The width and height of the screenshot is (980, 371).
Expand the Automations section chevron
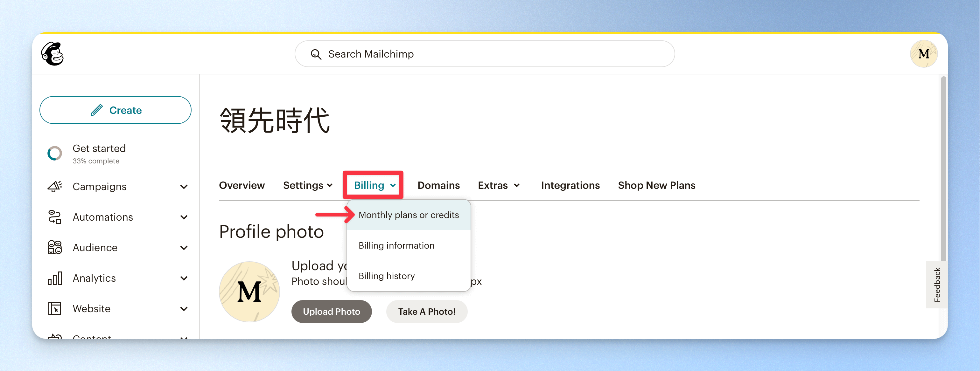[184, 217]
